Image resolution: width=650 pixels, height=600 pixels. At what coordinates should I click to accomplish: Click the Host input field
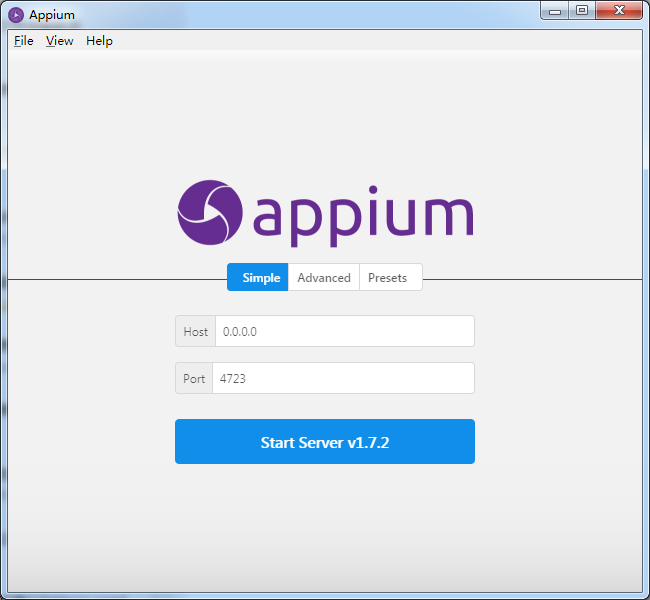coord(345,331)
